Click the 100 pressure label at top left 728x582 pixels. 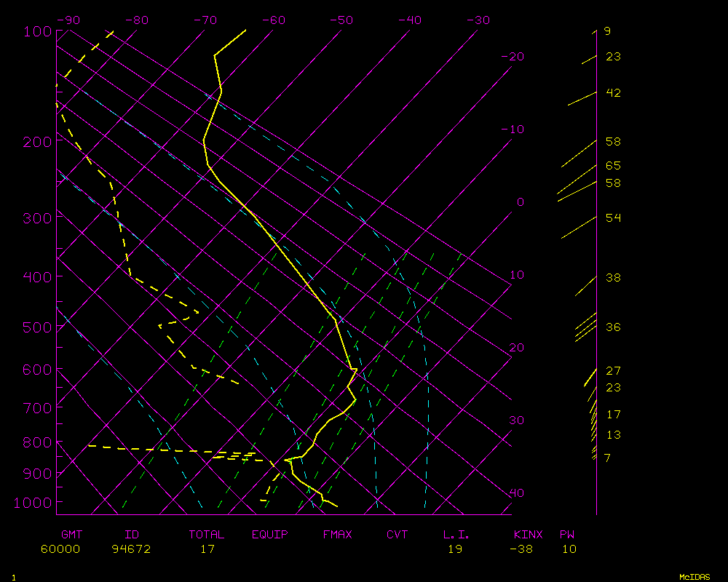pos(36,31)
